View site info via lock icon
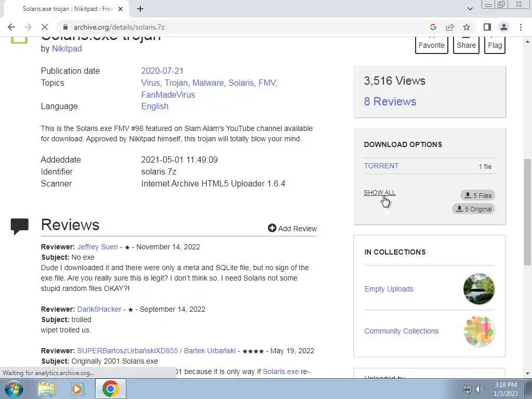 coord(65,27)
